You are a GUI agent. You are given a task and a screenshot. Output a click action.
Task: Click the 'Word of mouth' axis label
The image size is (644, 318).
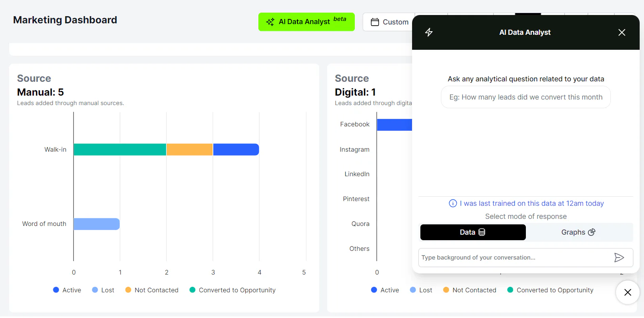pos(44,224)
